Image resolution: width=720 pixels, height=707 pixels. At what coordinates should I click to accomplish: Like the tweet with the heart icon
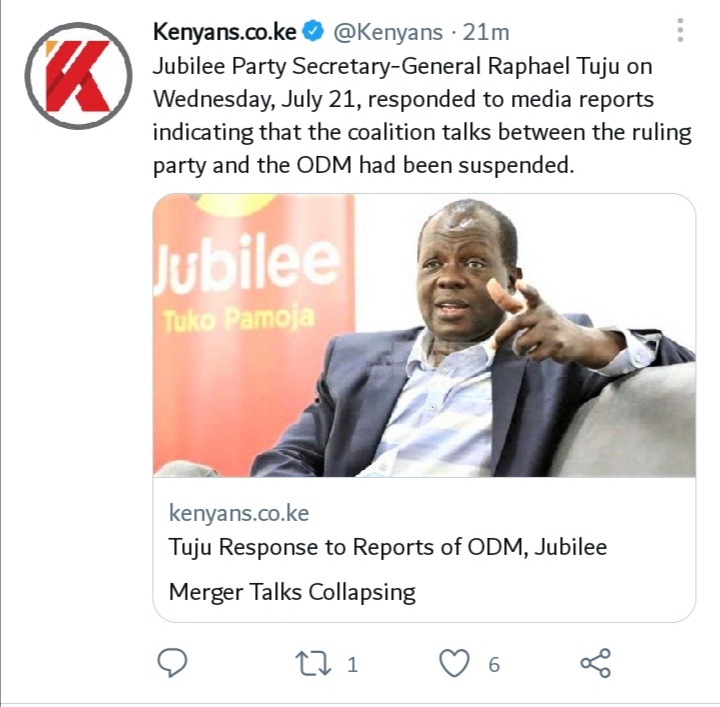coord(455,663)
